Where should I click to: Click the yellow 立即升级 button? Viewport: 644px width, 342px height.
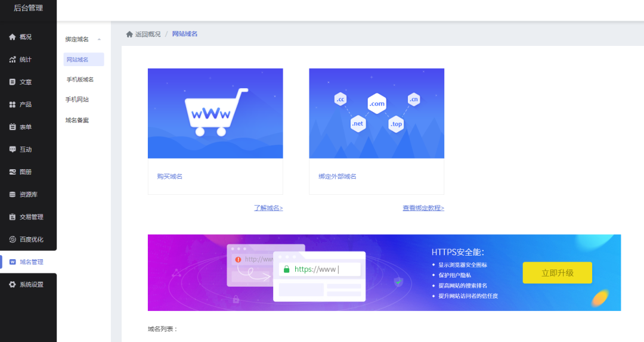(x=558, y=273)
